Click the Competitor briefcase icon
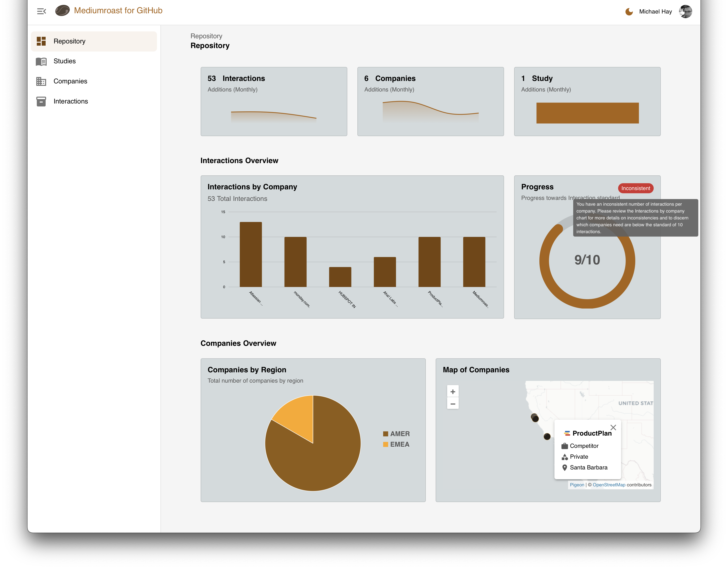The width and height of the screenshot is (728, 569). tap(564, 446)
